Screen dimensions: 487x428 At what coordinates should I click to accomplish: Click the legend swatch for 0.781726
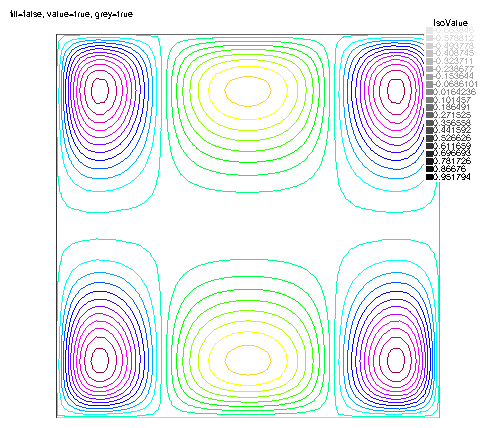(429, 161)
